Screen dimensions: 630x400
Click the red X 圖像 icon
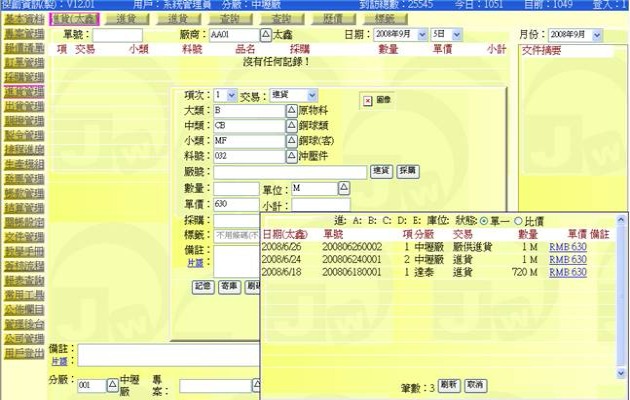pos(367,101)
